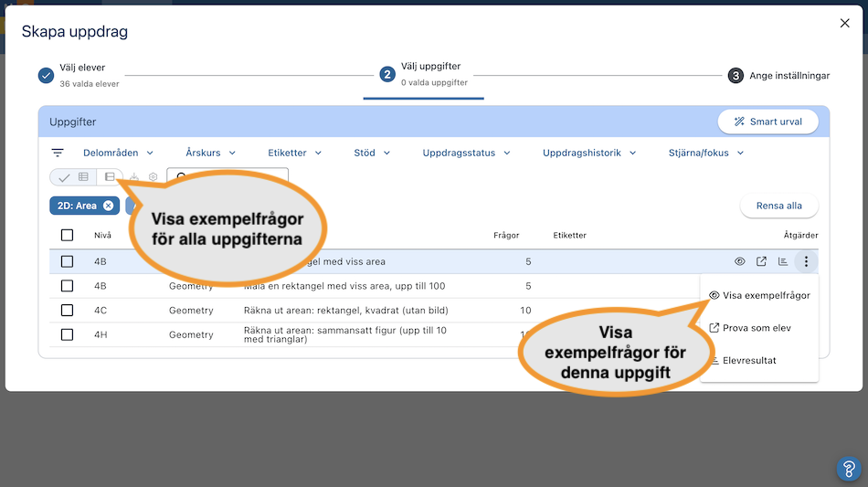Check the box for the 4H task row
Screen dimensions: 868x487
pos(67,334)
